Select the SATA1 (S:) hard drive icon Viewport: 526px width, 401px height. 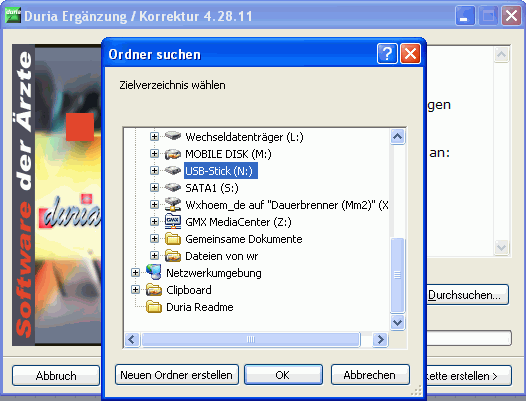click(173, 188)
